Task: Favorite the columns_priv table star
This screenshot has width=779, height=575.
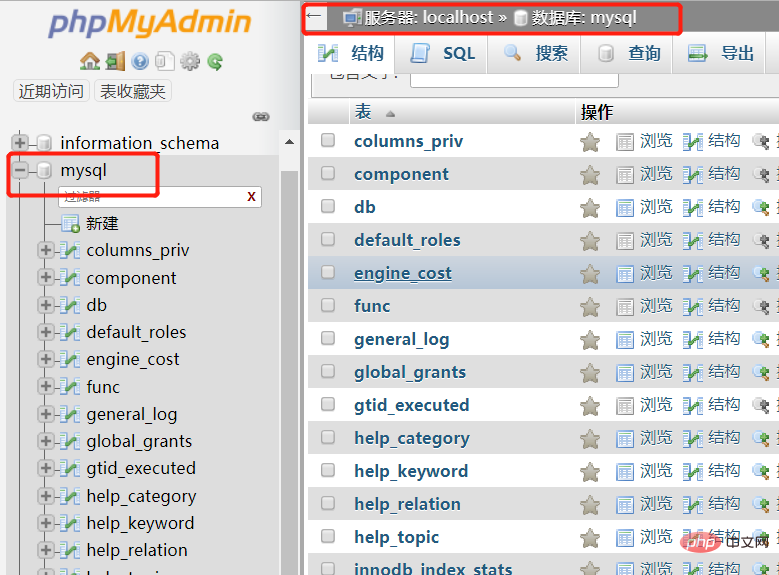Action: 590,142
